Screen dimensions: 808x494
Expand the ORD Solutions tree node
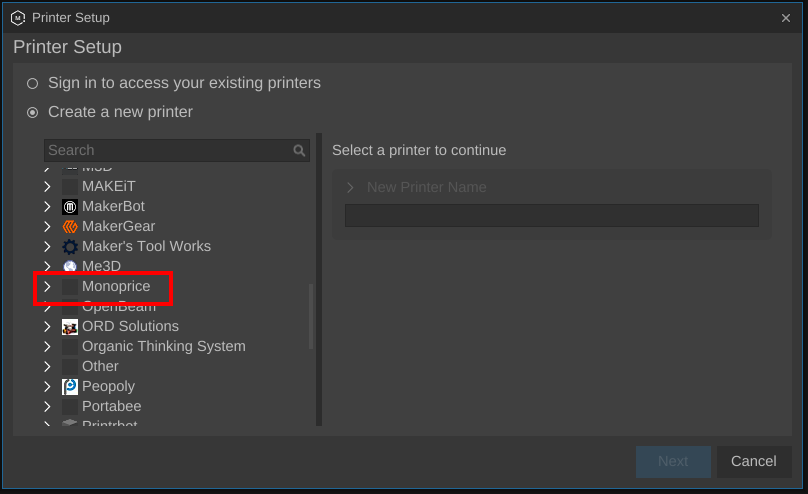click(47, 327)
